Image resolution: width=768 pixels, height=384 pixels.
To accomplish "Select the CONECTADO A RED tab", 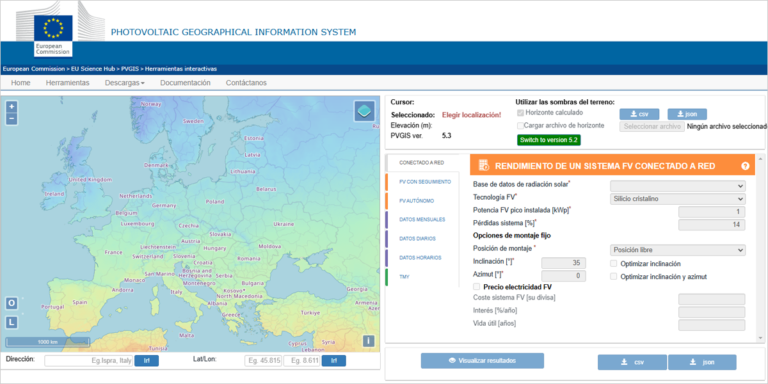I will coord(422,163).
